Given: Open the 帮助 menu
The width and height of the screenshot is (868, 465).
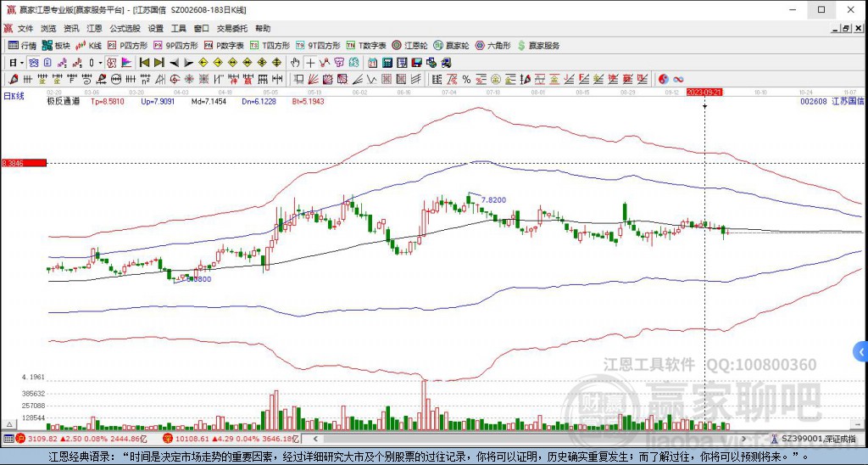Looking at the screenshot, I should pos(263,28).
